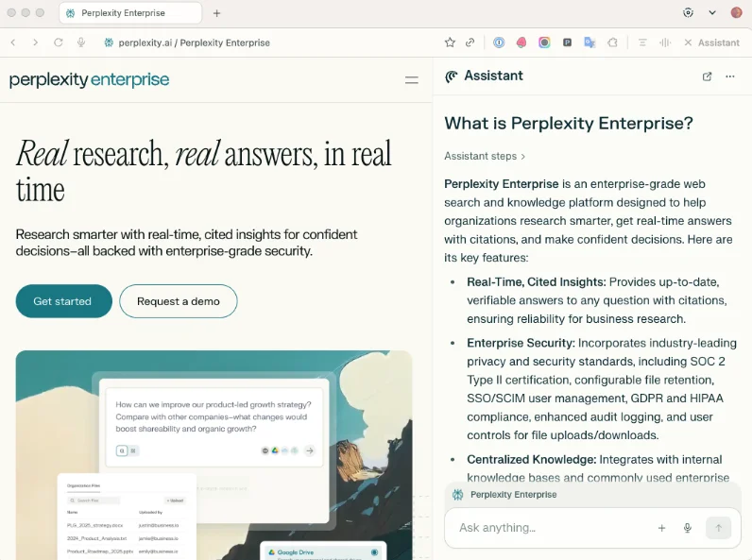This screenshot has width=752, height=560.
Task: Select the Perplexity Enterprise browser tab
Action: [130, 13]
